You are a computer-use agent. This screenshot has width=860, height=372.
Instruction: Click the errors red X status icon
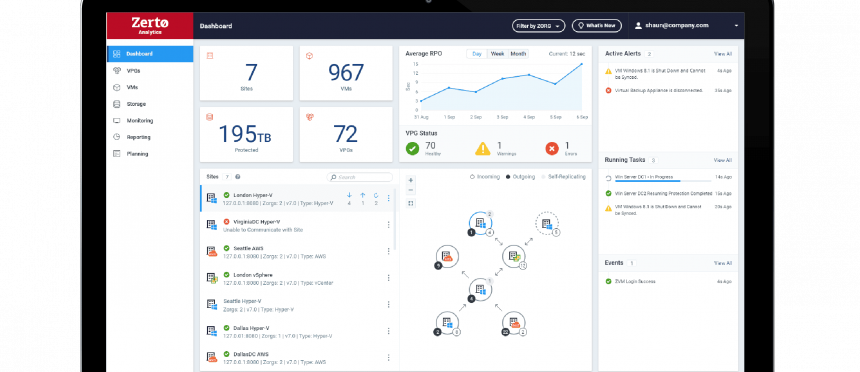pyautogui.click(x=552, y=148)
